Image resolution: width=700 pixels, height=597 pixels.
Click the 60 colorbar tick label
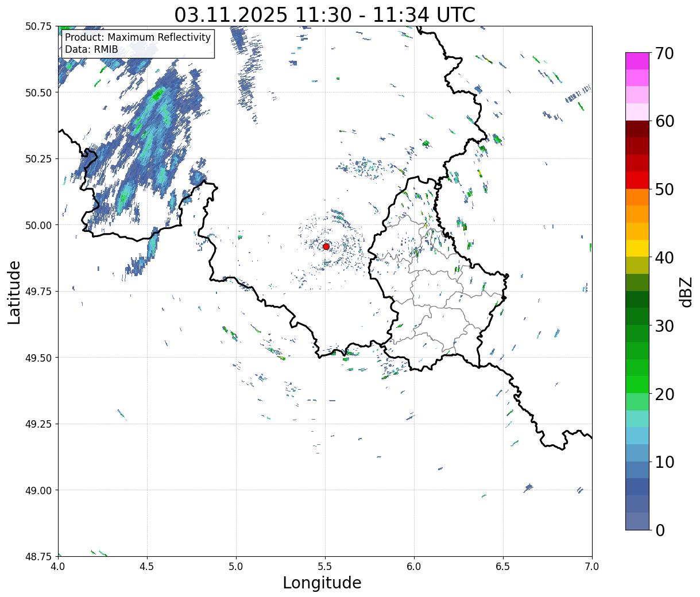(664, 121)
